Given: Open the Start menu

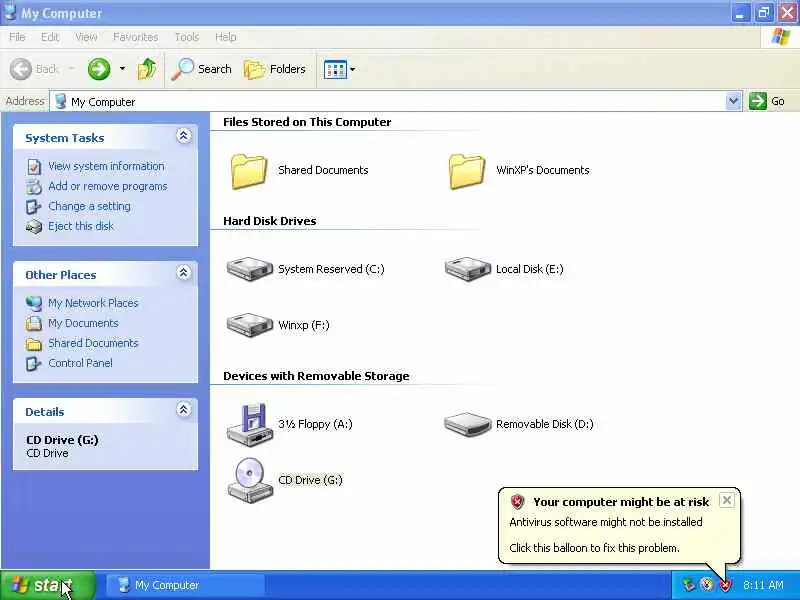Looking at the screenshot, I should (x=48, y=585).
